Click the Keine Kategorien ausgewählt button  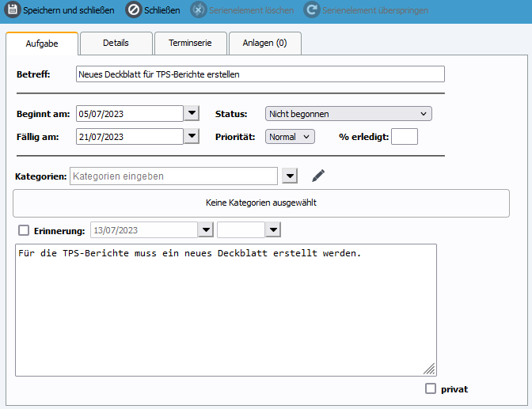(261, 203)
